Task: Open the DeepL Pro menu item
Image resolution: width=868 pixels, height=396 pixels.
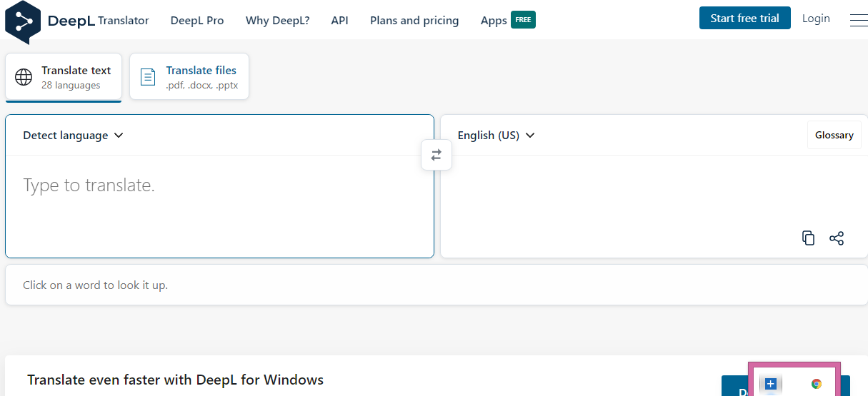Action: click(x=197, y=21)
